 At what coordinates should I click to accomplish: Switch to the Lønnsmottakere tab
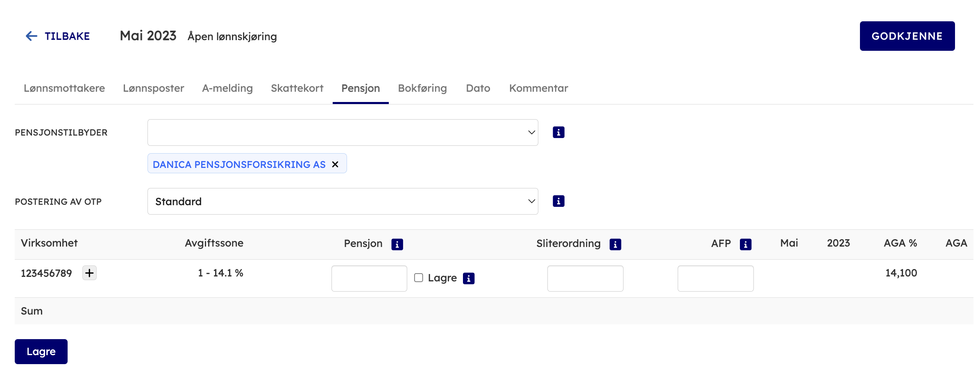click(x=64, y=88)
